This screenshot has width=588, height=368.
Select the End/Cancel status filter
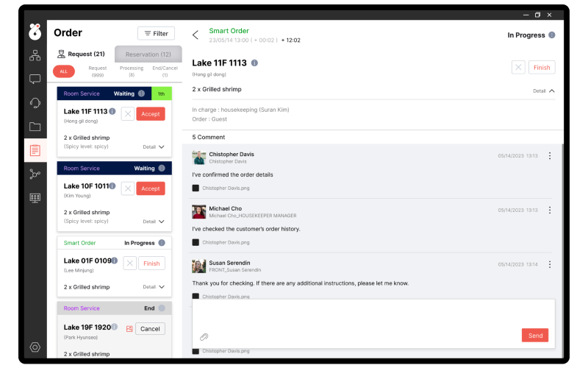[165, 71]
